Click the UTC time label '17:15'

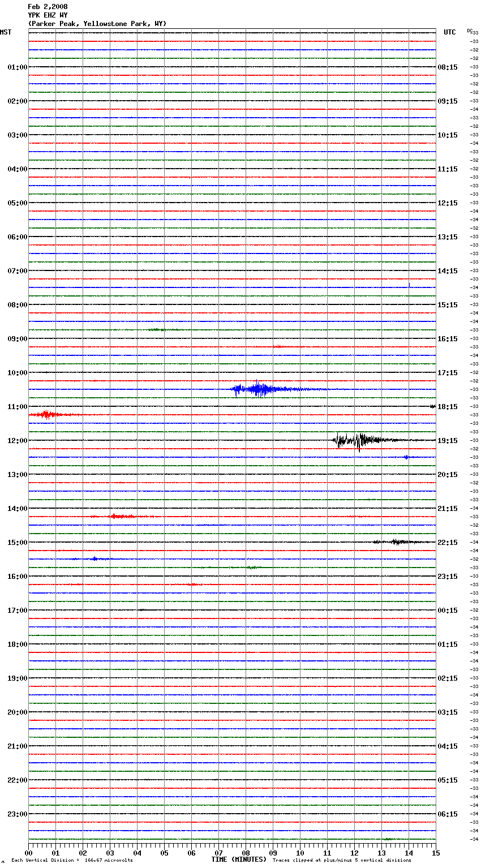point(448,373)
